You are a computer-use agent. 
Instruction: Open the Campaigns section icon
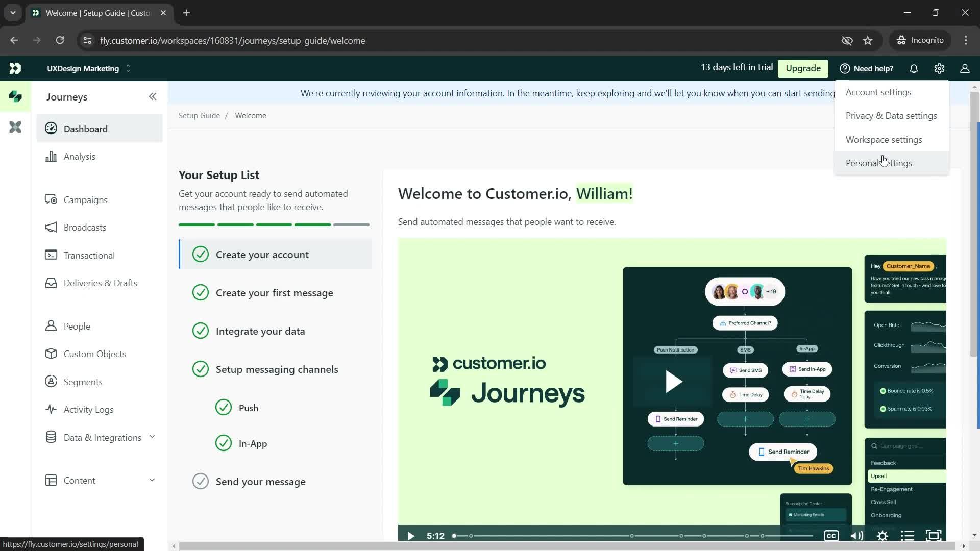[51, 200]
